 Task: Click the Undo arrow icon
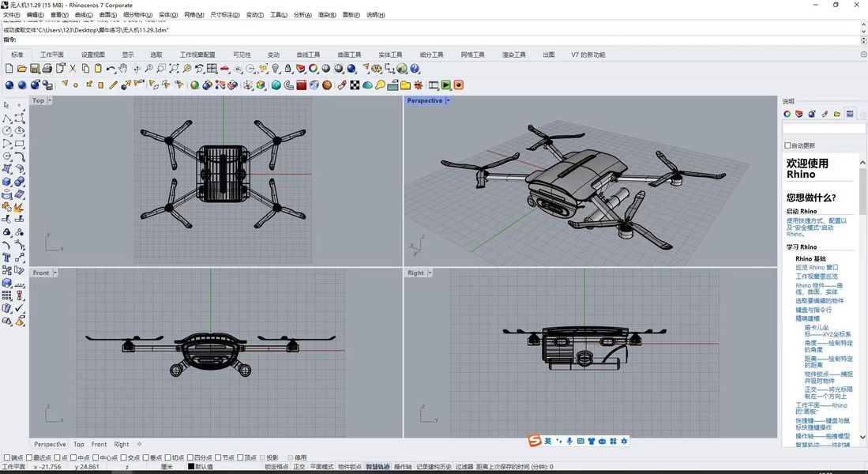[x=111, y=68]
